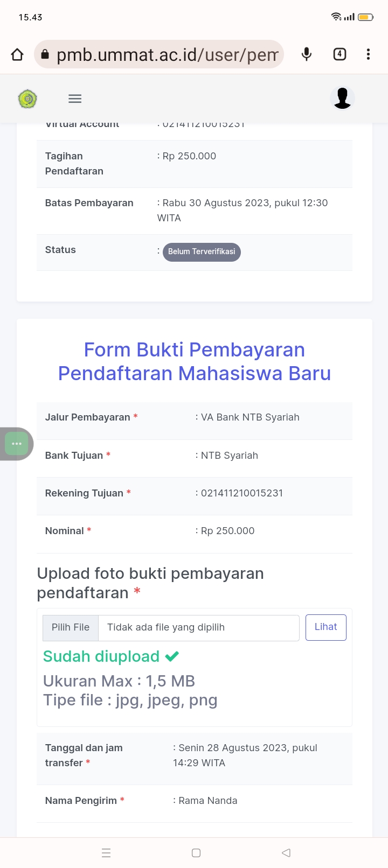This screenshot has height=868, width=388.
Task: Tap the 'Tidak ada file yang dipilih' field
Action: 198,627
